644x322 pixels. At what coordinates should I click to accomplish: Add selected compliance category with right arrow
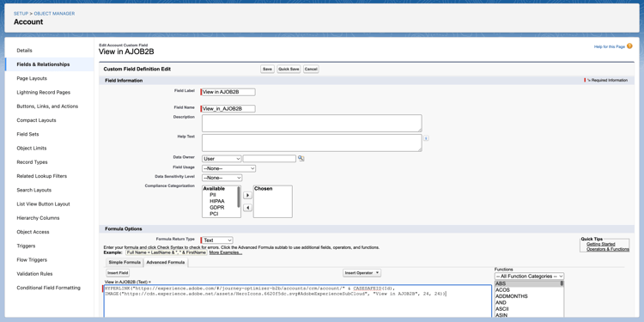click(x=247, y=196)
